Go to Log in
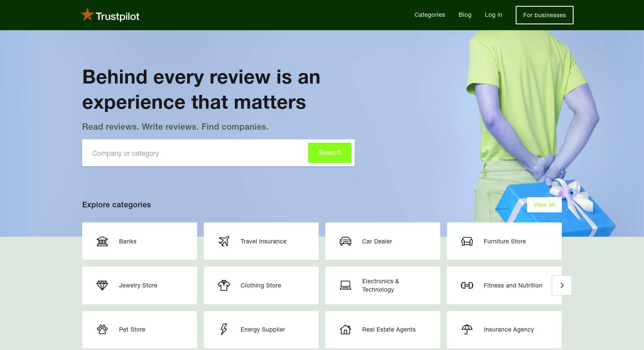Screen dimensions: 644x350 pyautogui.click(x=493, y=15)
